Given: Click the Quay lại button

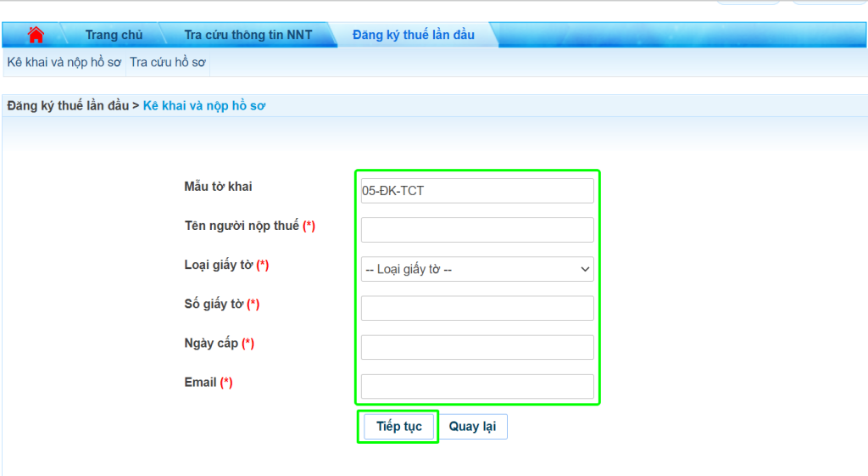Looking at the screenshot, I should pyautogui.click(x=472, y=427).
